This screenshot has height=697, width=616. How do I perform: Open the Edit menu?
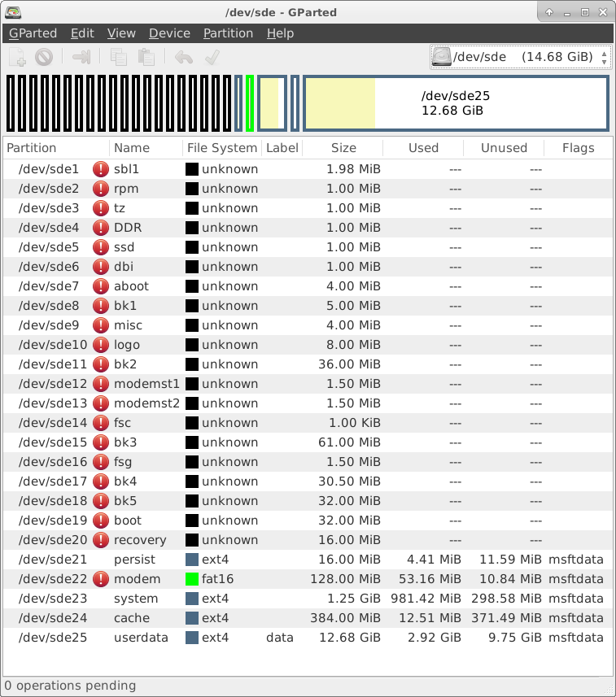click(x=82, y=33)
